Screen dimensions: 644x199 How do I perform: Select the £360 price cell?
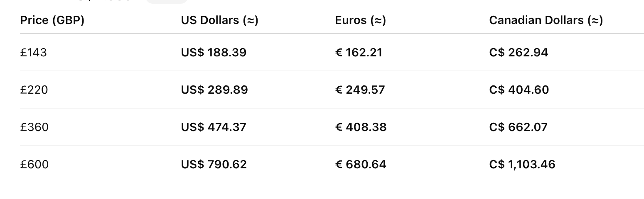[34, 127]
